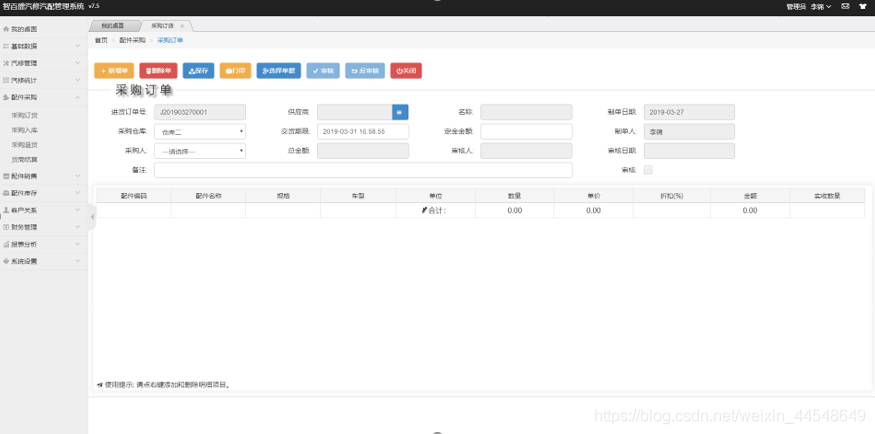
Task: Click the 选择单据 button
Action: (279, 71)
